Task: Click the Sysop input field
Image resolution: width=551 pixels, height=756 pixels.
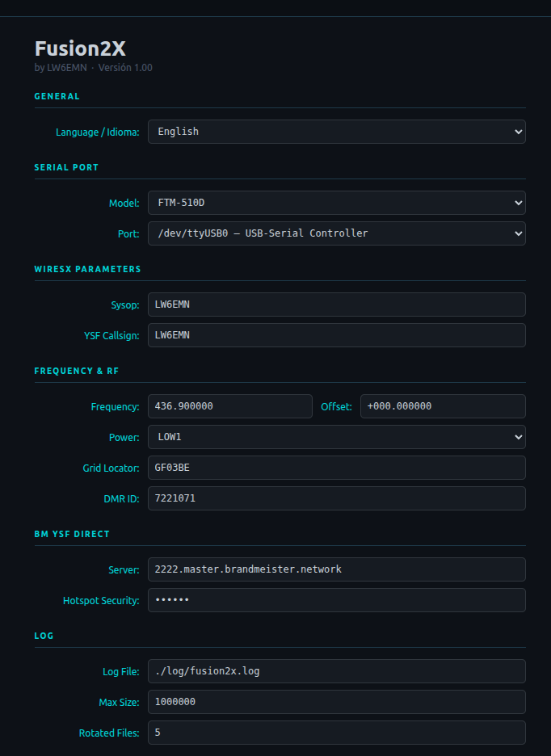Action: click(336, 304)
